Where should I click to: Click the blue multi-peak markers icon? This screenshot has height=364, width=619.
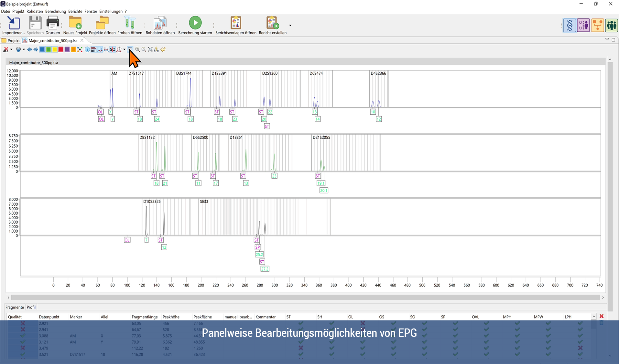click(106, 49)
